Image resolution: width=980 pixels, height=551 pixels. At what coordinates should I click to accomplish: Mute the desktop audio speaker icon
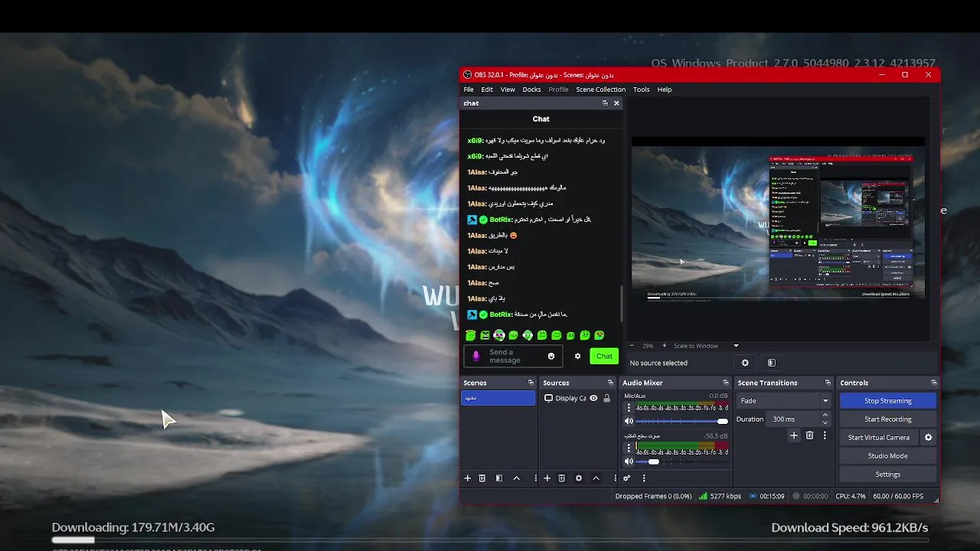point(629,461)
